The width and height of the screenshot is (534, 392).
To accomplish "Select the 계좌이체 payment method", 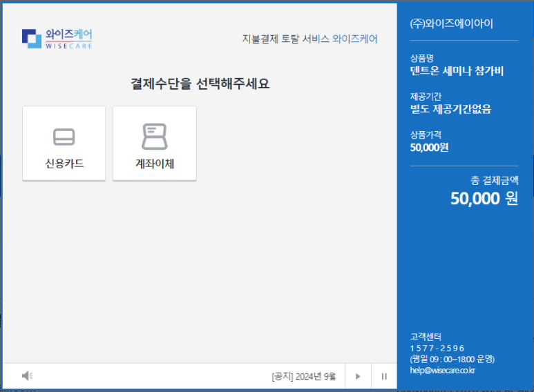I will tap(155, 144).
